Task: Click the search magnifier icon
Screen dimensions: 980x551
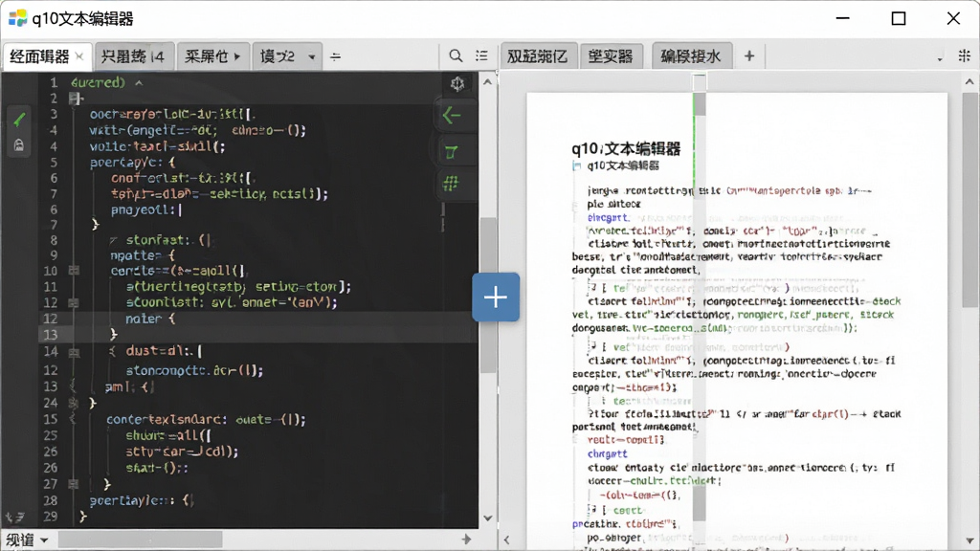Action: point(456,56)
